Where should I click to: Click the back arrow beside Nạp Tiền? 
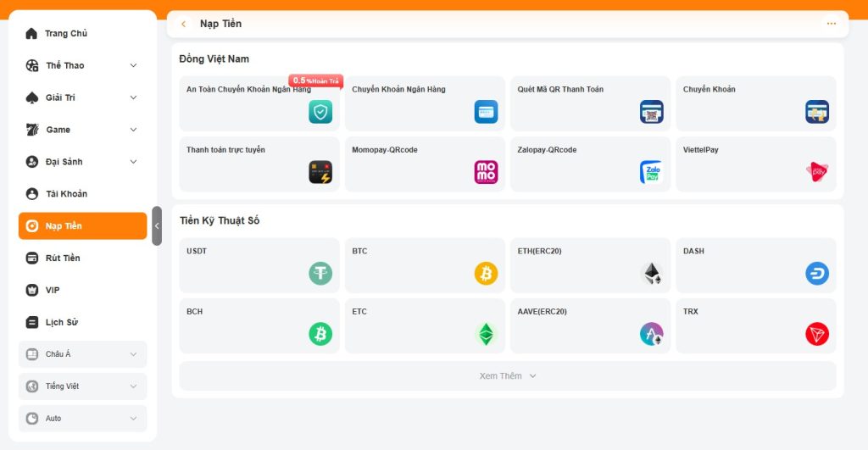tap(184, 24)
